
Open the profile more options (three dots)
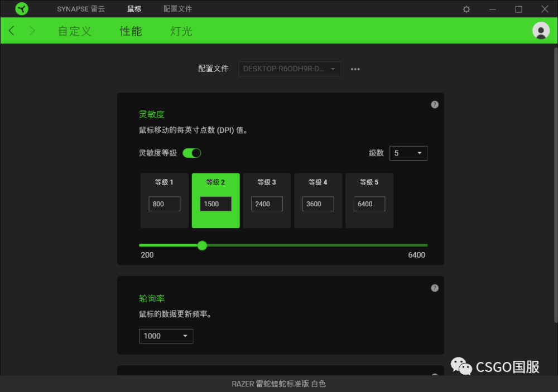coord(355,69)
